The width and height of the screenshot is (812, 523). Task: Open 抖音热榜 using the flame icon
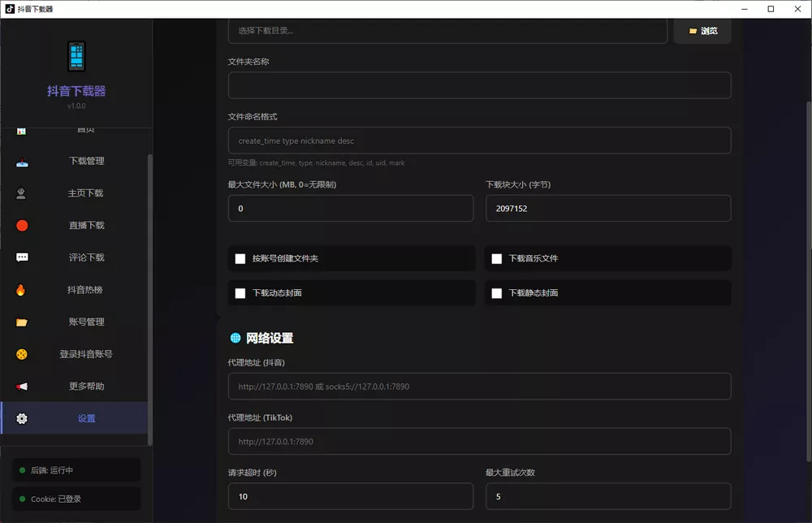pyautogui.click(x=21, y=289)
